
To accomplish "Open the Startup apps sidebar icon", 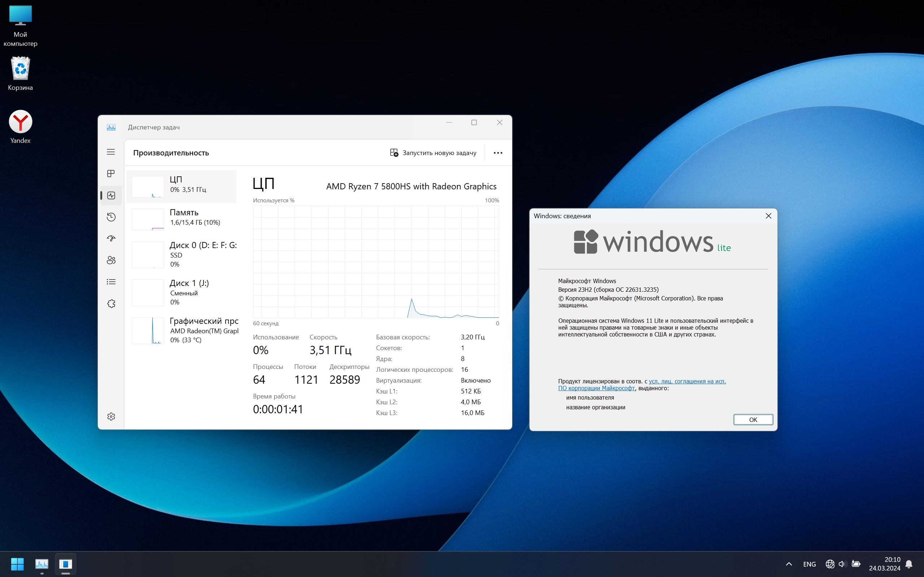I will [111, 238].
